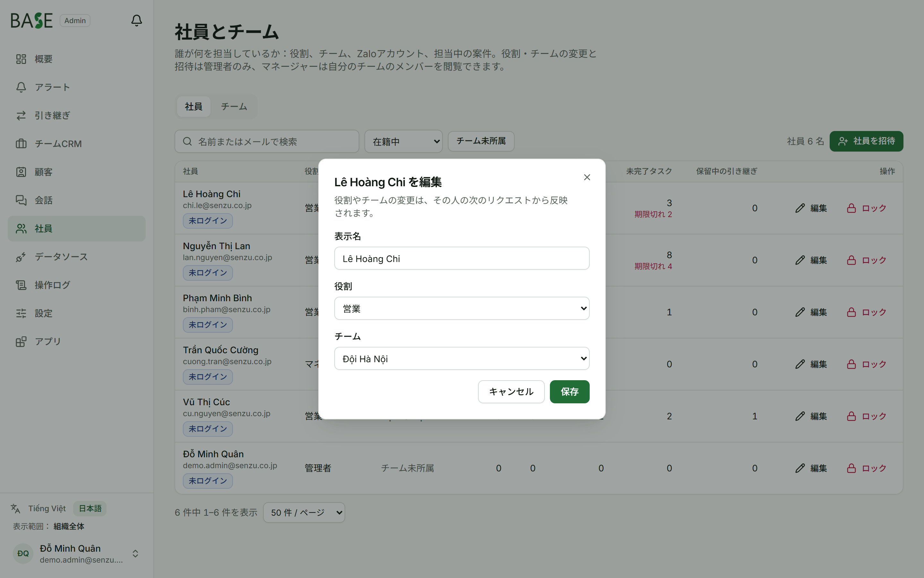This screenshot has height=578, width=924.
Task: Open 設定 settings page
Action: 76,313
